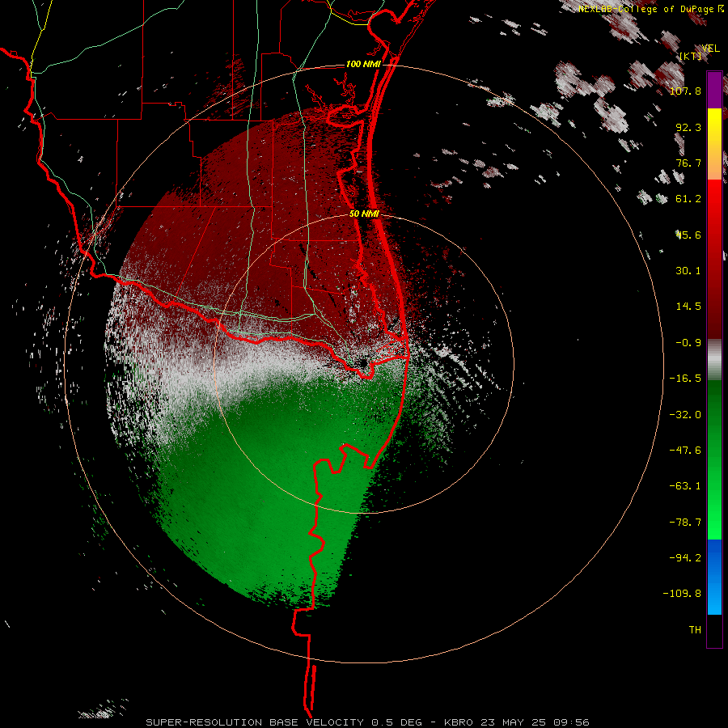Click the -78.7 velocity scale value
The image size is (728, 728).
[685, 523]
